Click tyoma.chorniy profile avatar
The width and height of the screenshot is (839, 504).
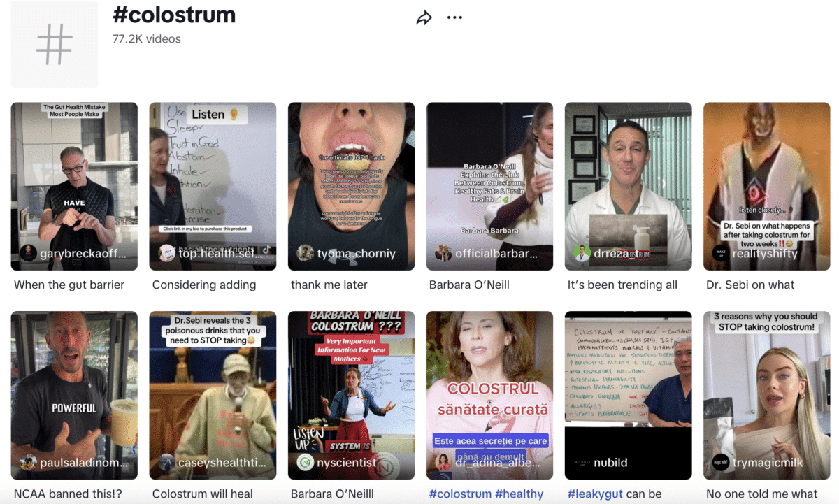click(305, 253)
